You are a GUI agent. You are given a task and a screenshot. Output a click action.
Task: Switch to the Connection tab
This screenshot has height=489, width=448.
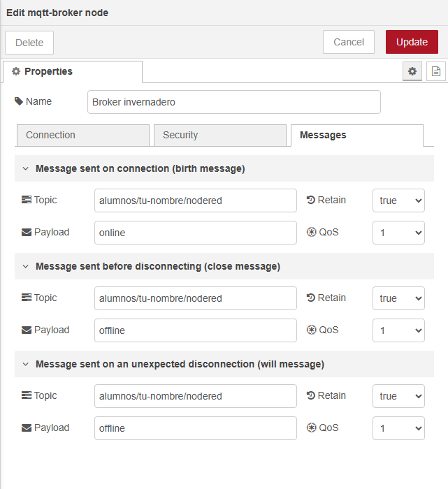pyautogui.click(x=83, y=135)
